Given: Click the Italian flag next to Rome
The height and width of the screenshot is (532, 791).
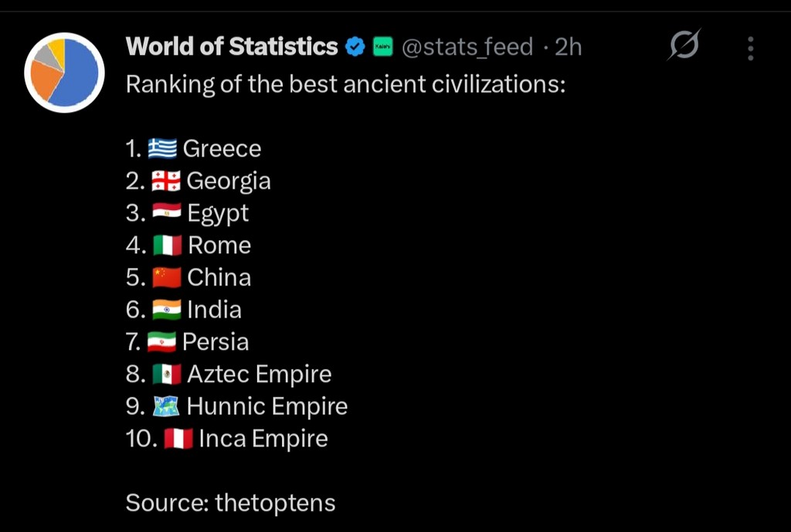Looking at the screenshot, I should click(x=167, y=246).
